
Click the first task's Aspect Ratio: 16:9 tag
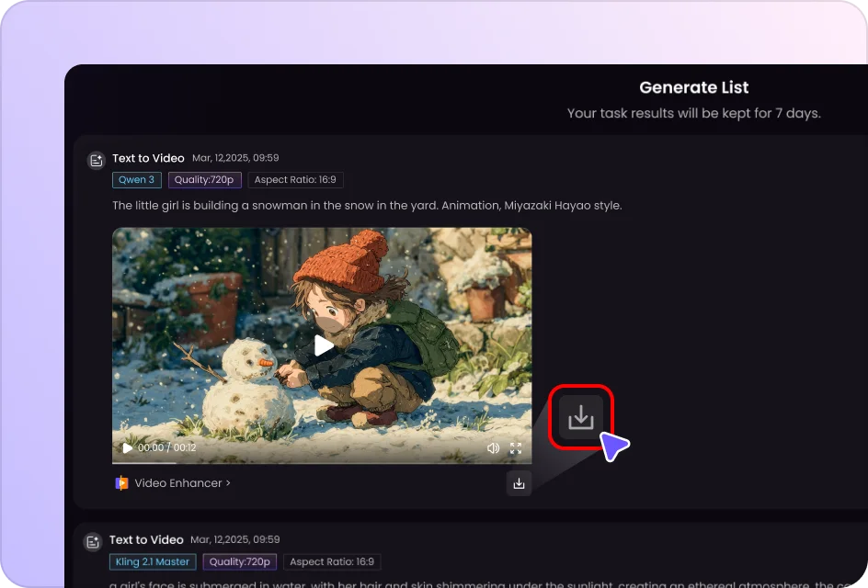[295, 180]
